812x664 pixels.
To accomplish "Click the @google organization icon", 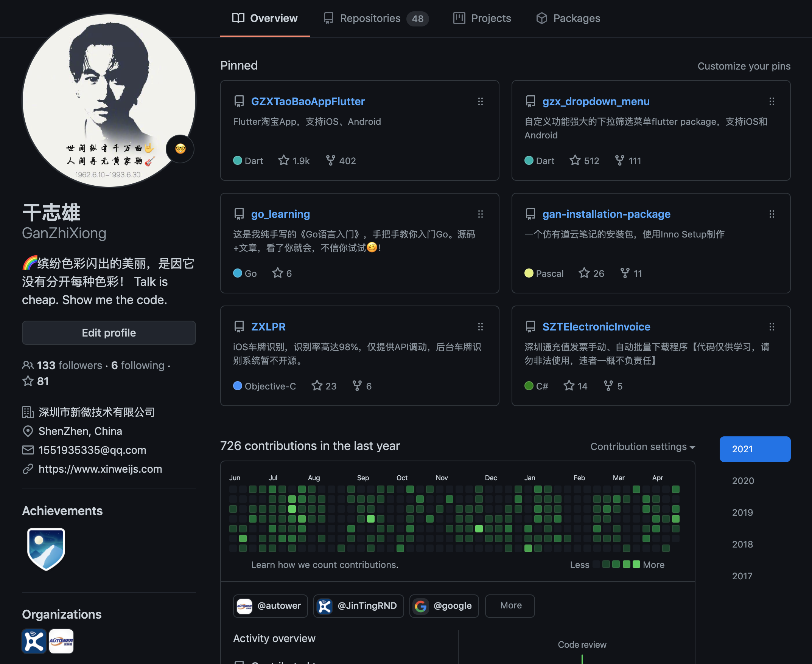I will [422, 605].
